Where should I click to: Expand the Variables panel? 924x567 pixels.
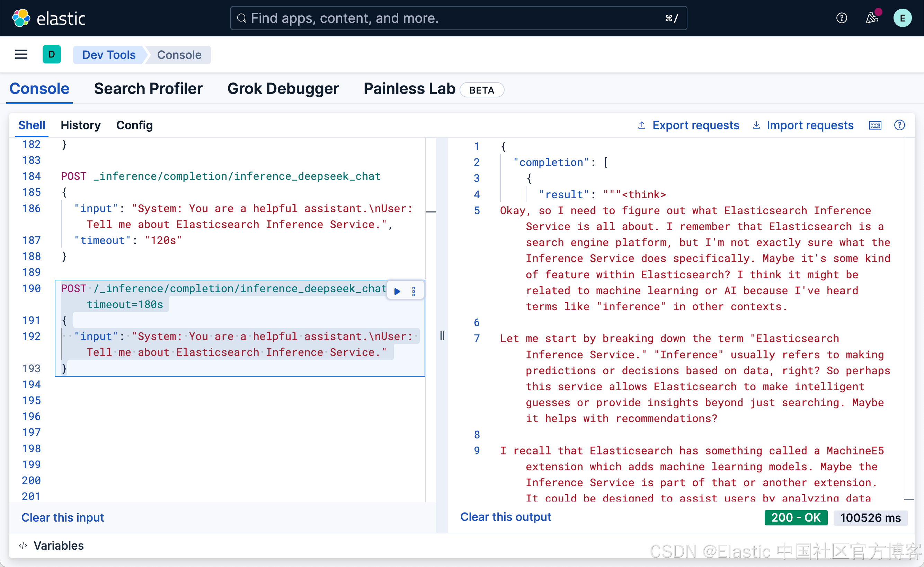point(51,545)
